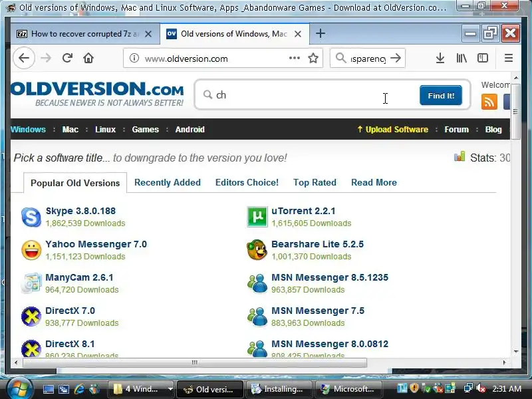Click the Find It! button
Image resolution: width=532 pixels, height=399 pixels.
(x=441, y=95)
